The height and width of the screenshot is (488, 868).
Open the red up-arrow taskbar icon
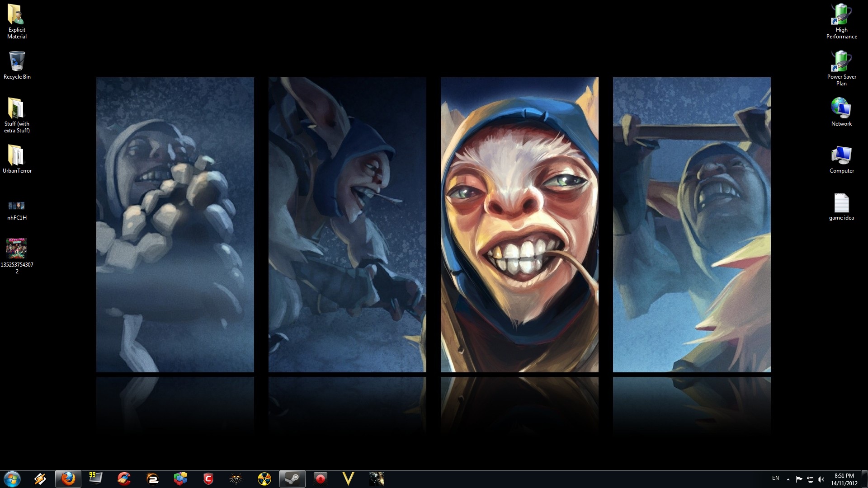pos(321,479)
